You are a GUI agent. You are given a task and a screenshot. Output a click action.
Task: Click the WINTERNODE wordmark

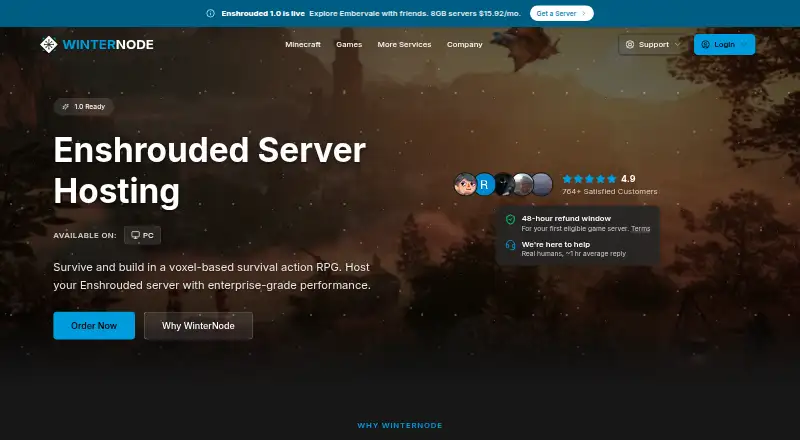[x=108, y=44]
